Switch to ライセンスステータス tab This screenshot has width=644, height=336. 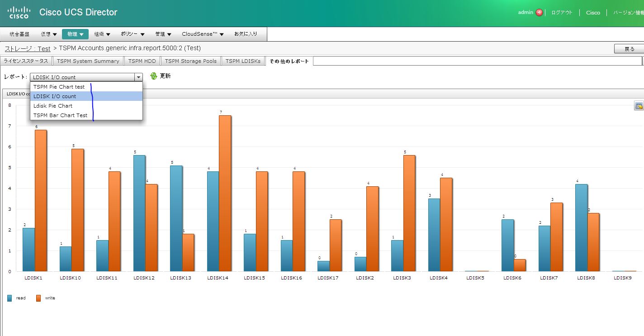[26, 61]
